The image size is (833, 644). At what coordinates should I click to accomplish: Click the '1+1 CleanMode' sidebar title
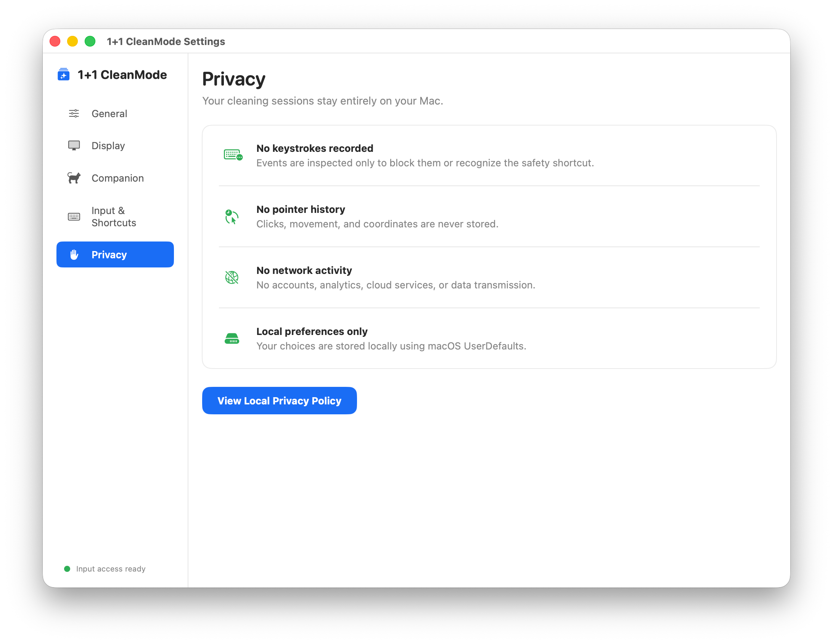pos(122,75)
